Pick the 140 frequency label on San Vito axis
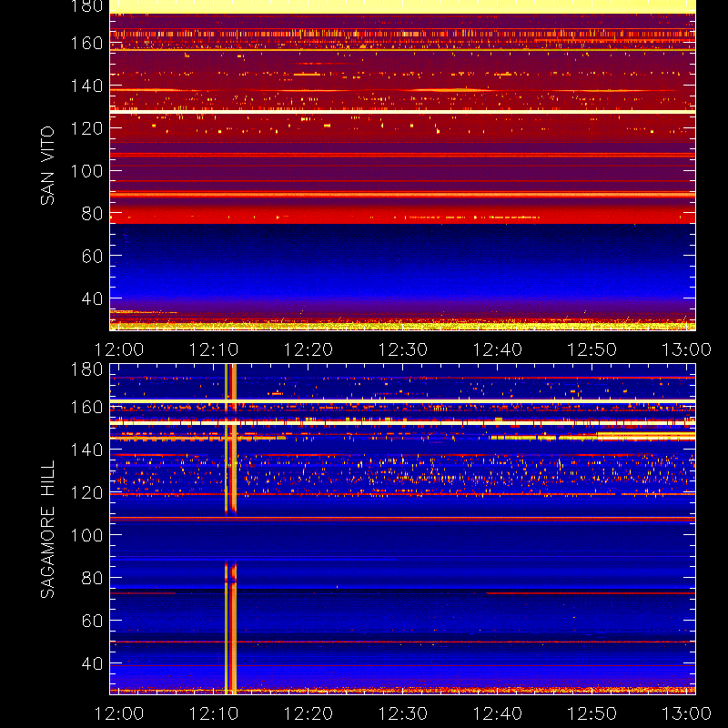This screenshot has width=728, height=728. tap(86, 86)
